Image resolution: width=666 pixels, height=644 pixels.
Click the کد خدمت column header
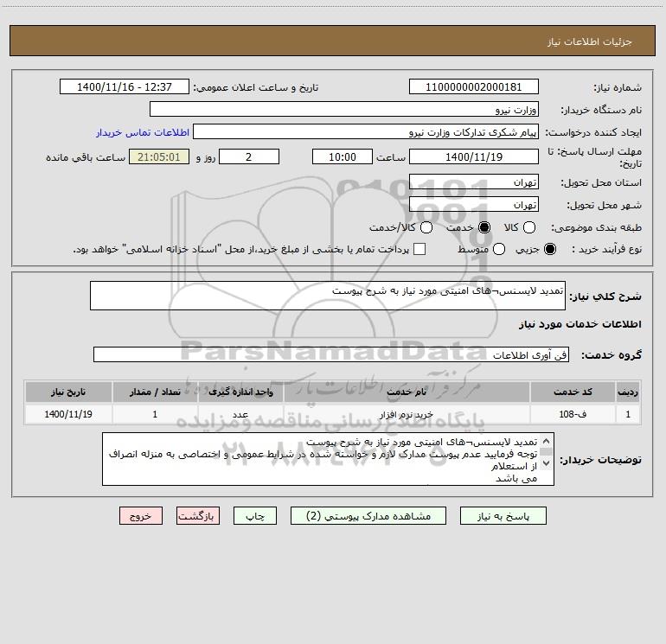coord(573,392)
